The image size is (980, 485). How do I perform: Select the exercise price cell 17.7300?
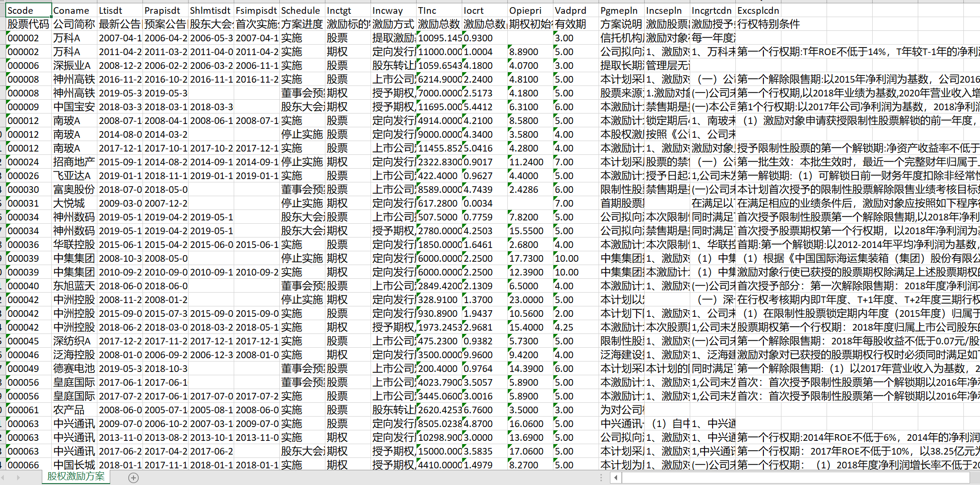tap(530, 258)
